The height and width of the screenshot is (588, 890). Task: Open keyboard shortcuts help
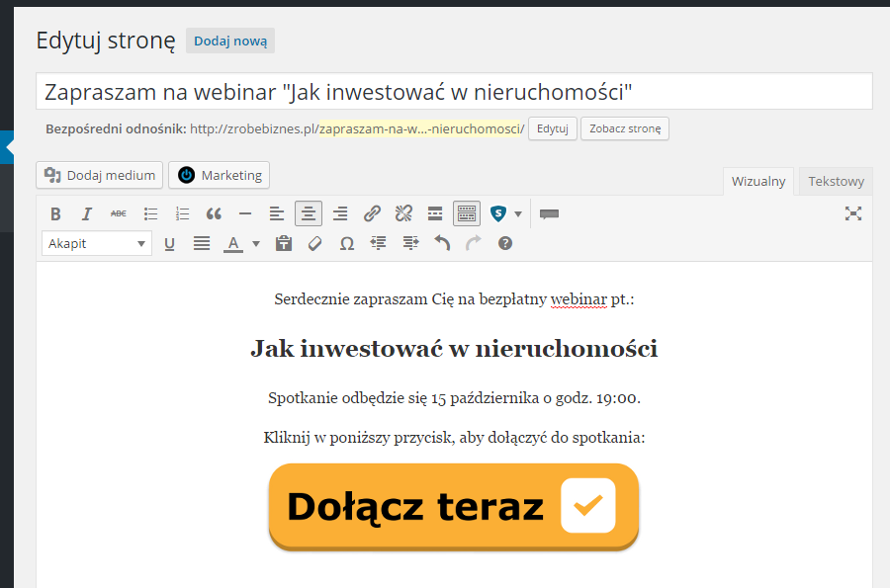click(504, 243)
